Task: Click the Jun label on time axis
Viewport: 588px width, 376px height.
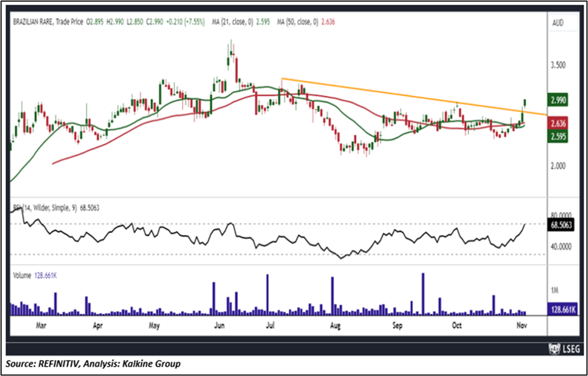Action: click(x=219, y=326)
